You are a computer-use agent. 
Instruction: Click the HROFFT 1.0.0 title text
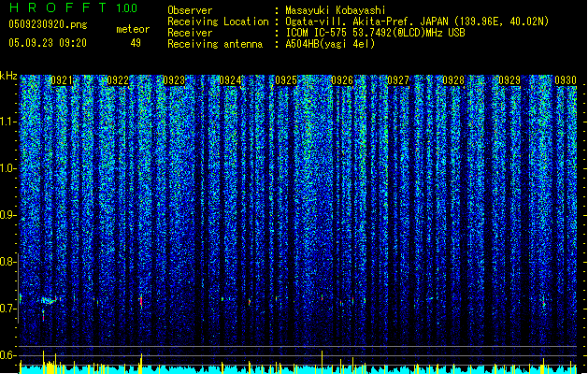(x=74, y=7)
